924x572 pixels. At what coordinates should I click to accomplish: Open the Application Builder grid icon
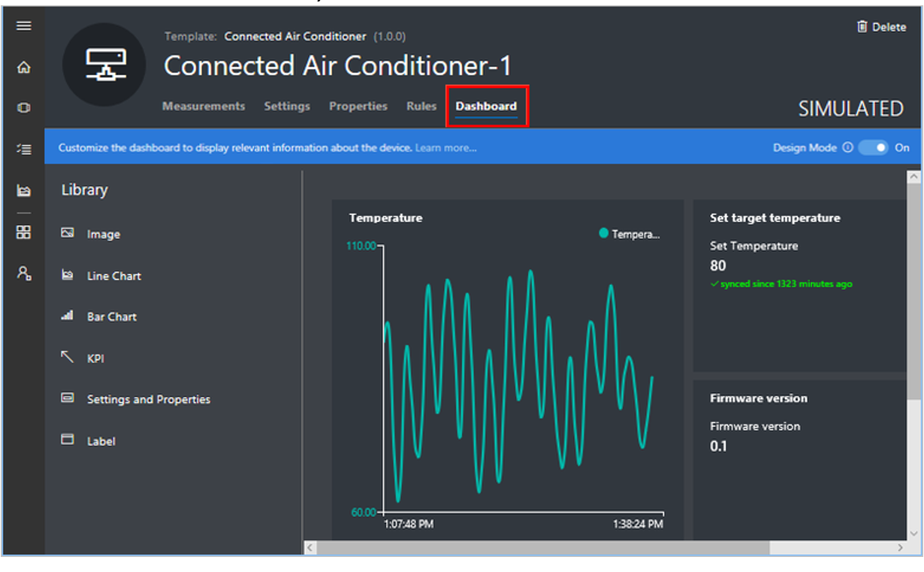(23, 232)
